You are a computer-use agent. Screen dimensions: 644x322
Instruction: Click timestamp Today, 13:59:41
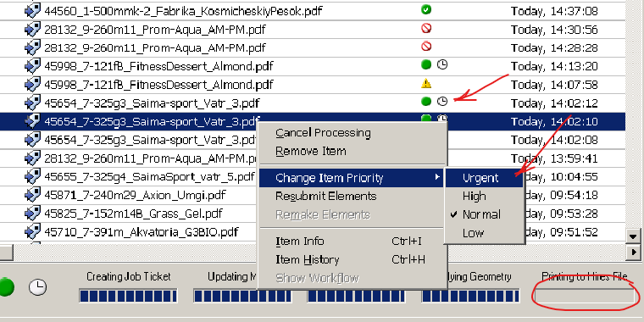pos(554,158)
